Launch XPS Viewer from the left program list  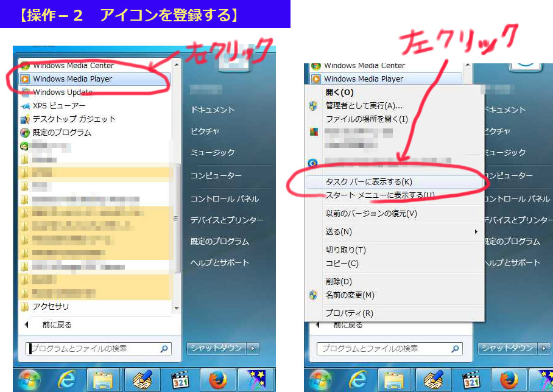coord(59,105)
